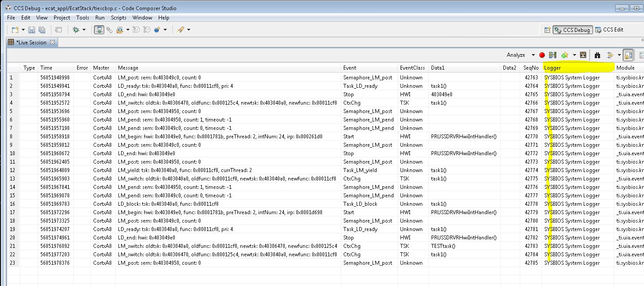Image resolution: width=644 pixels, height=286 pixels.
Task: Click the green bug Debug icon
Action: tap(76, 30)
